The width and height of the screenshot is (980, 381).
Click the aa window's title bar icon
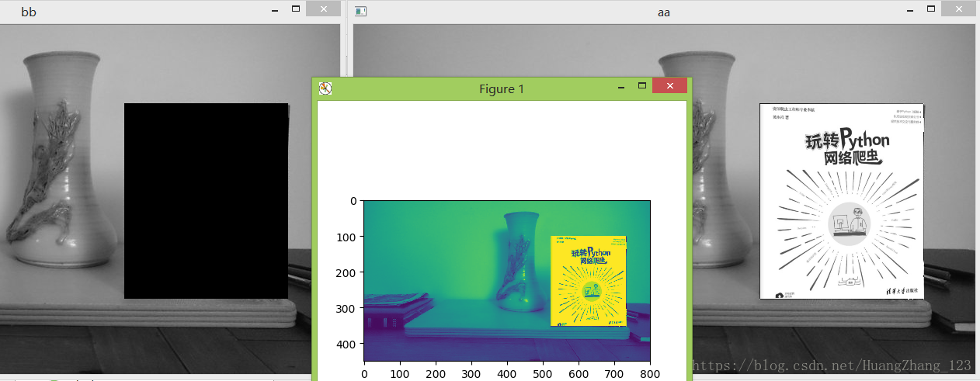click(x=361, y=12)
